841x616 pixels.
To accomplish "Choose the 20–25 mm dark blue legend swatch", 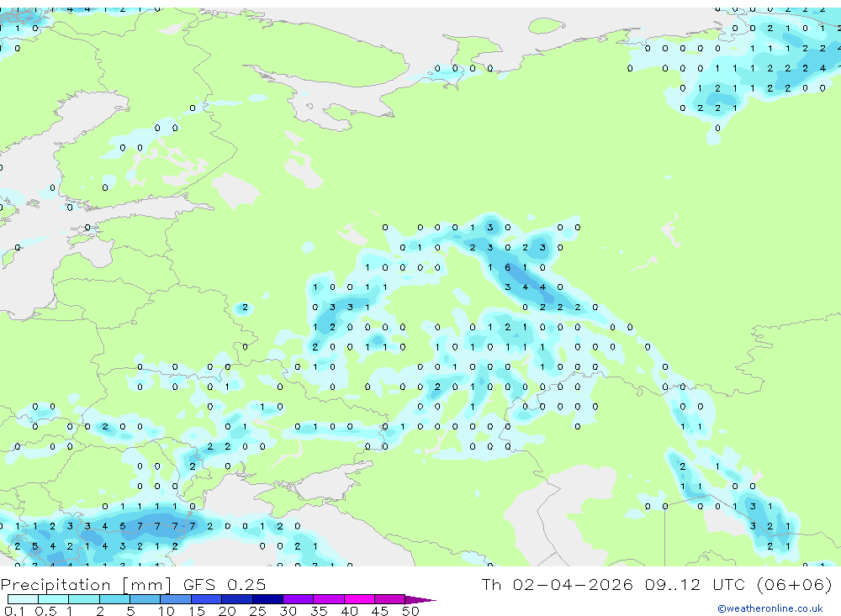I will (x=237, y=599).
